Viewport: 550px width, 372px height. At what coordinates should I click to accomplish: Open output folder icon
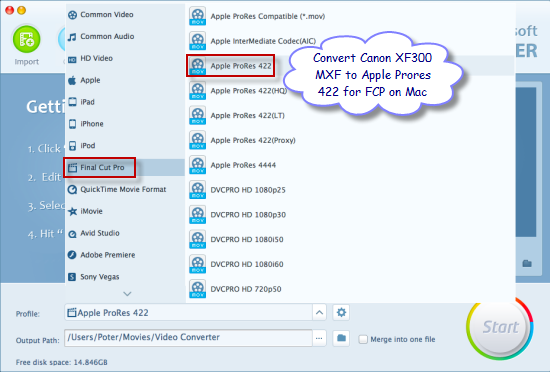[341, 338]
